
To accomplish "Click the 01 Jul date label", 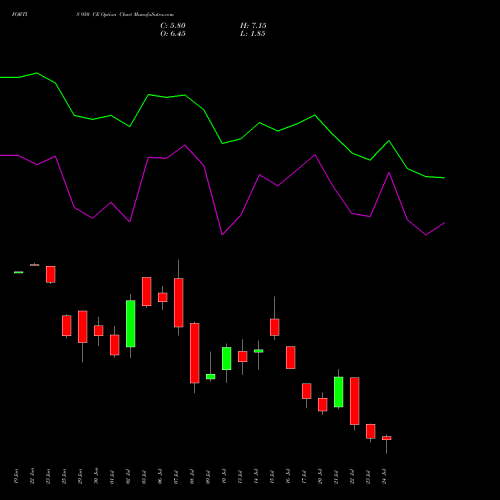I will tap(112, 477).
